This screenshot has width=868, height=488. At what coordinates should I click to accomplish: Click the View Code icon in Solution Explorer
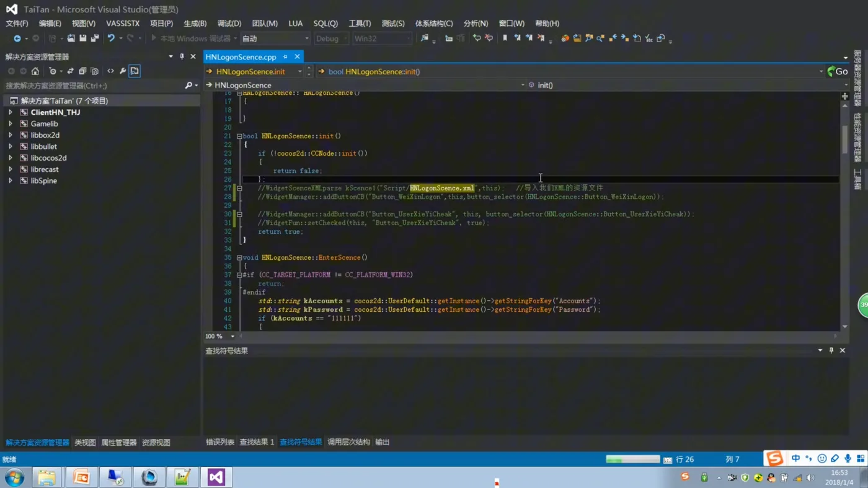coord(110,71)
